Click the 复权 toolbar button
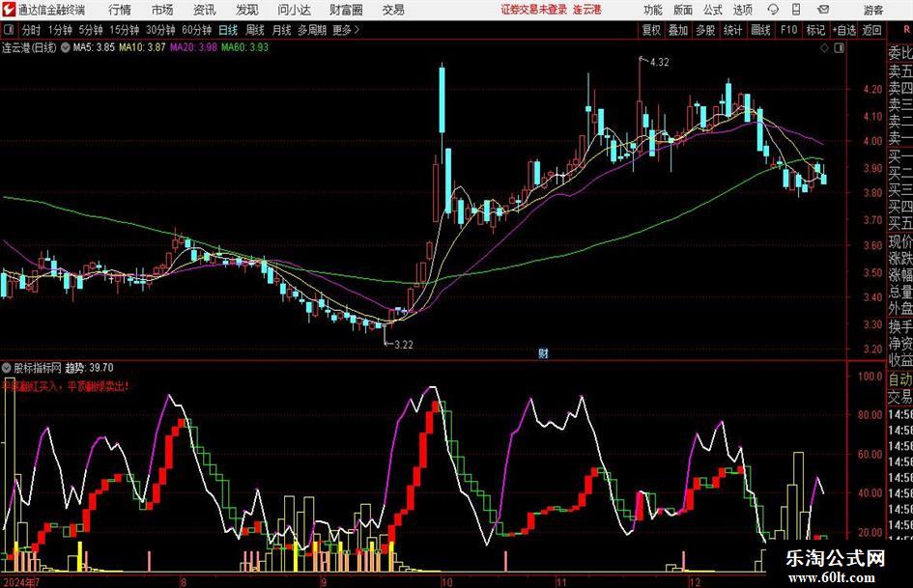 click(x=651, y=30)
